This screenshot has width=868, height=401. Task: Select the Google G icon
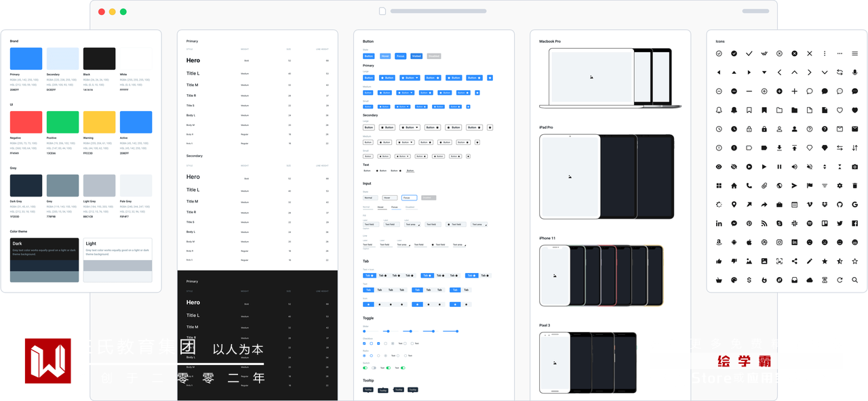pyautogui.click(x=855, y=204)
